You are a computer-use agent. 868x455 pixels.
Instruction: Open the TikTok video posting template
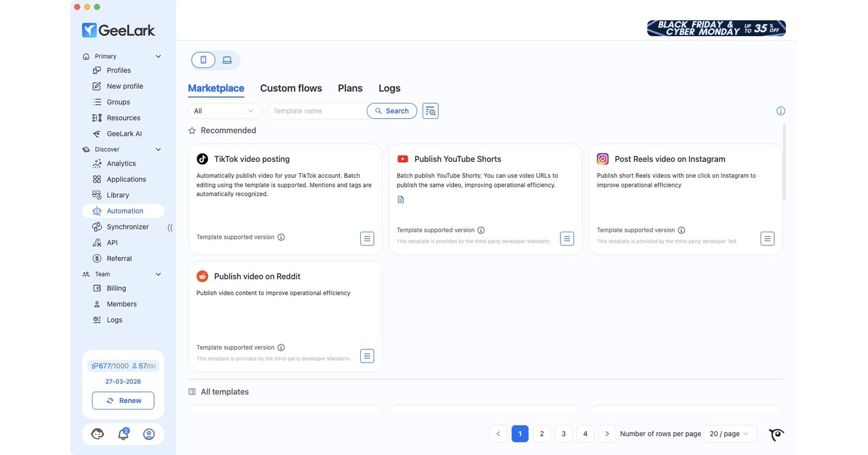click(252, 159)
